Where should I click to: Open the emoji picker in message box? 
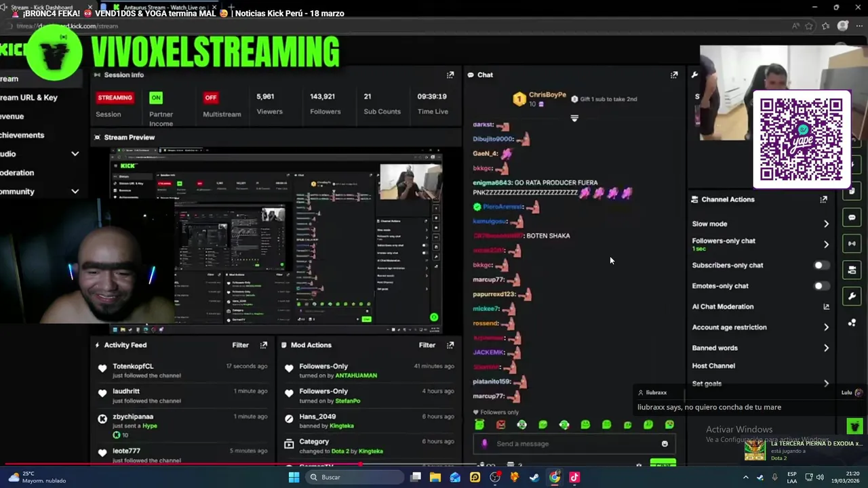[x=665, y=444]
